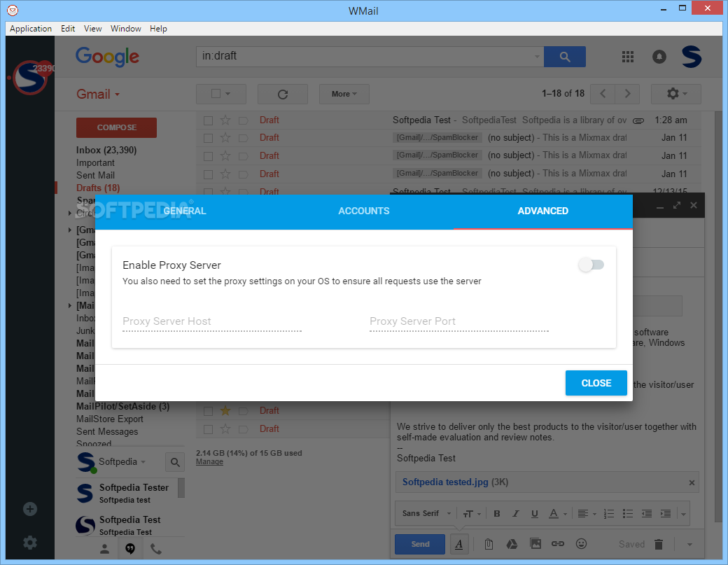Show search options dropdown arrow
The image size is (728, 565).
[x=537, y=57]
